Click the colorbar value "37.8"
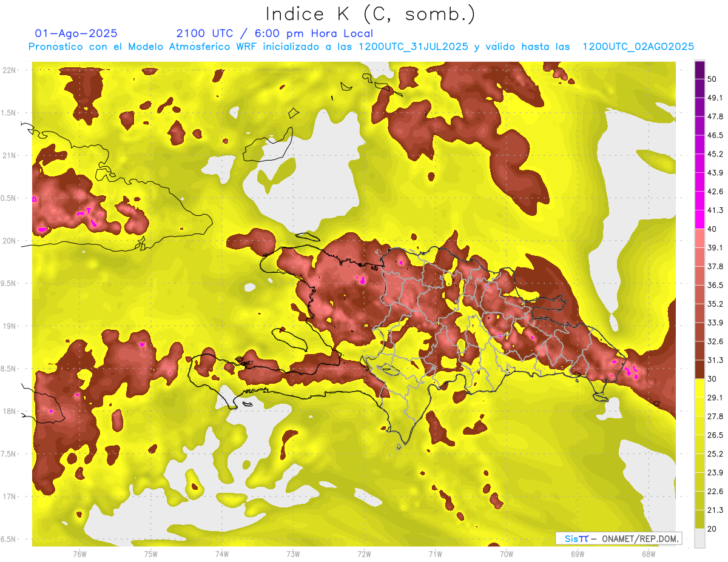Image resolution: width=728 pixels, height=562 pixels. (x=715, y=266)
